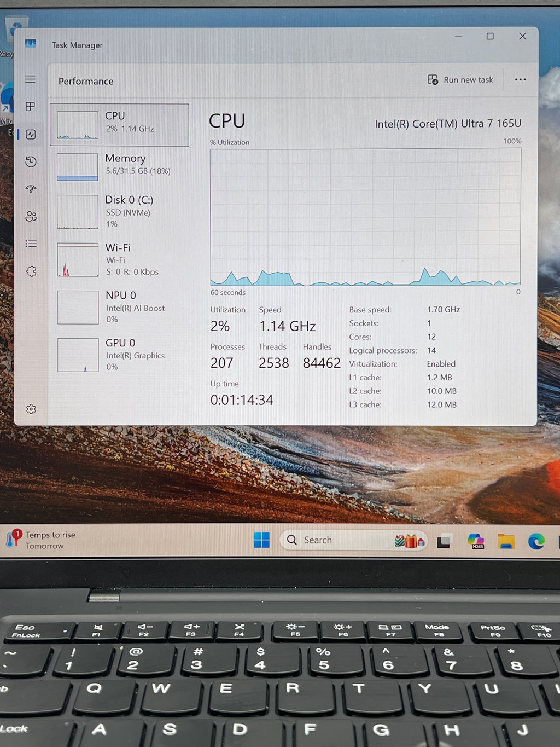The width and height of the screenshot is (560, 747).
Task: Click the L3 cache 12.0 MB value
Action: click(442, 405)
